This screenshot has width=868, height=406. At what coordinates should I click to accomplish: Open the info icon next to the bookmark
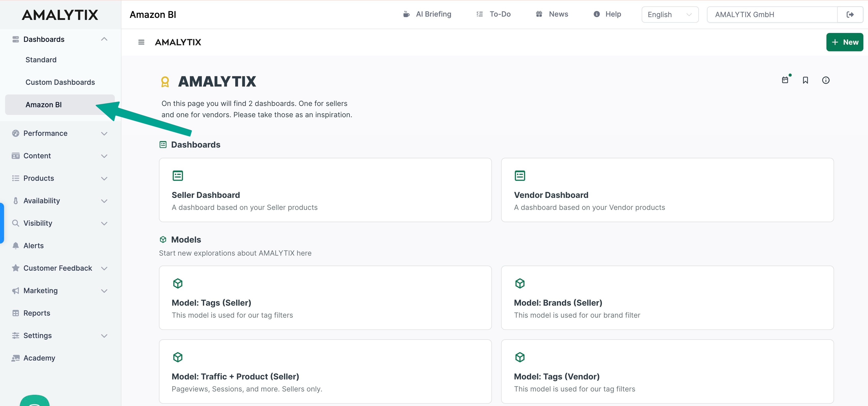pyautogui.click(x=826, y=80)
